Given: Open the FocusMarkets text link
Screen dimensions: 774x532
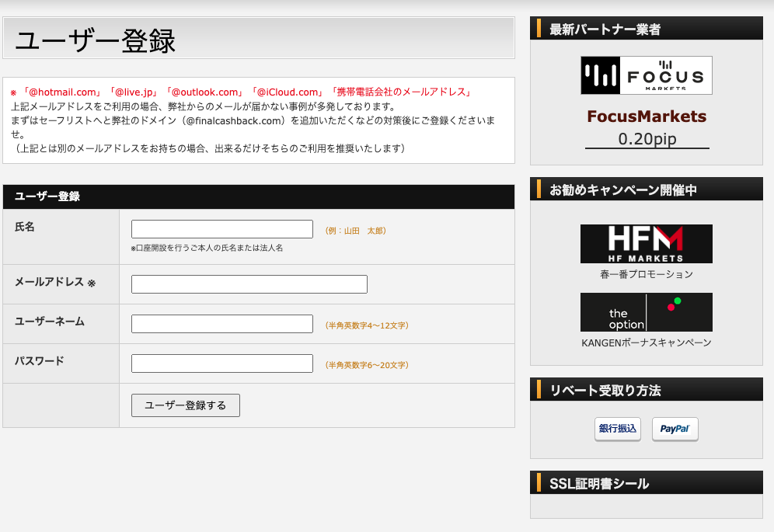Looking at the screenshot, I should (x=646, y=116).
